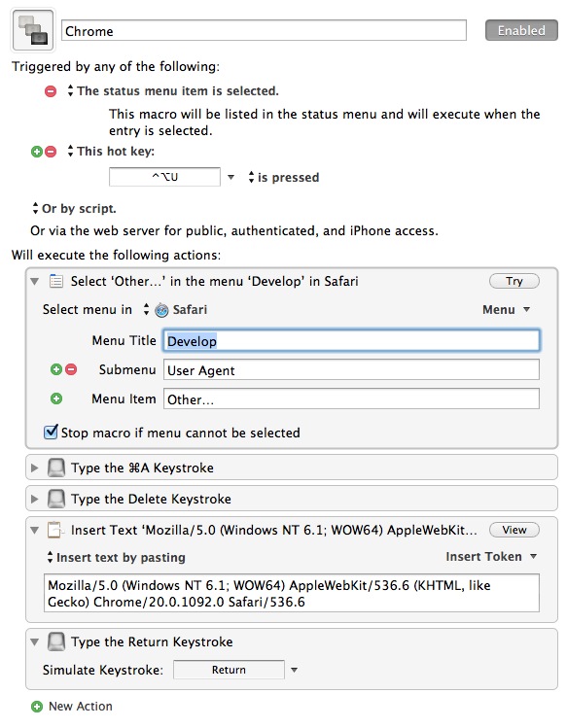This screenshot has height=728, width=567.
Task: Expand the Type the ⌘A Keystroke action
Action: pos(34,468)
